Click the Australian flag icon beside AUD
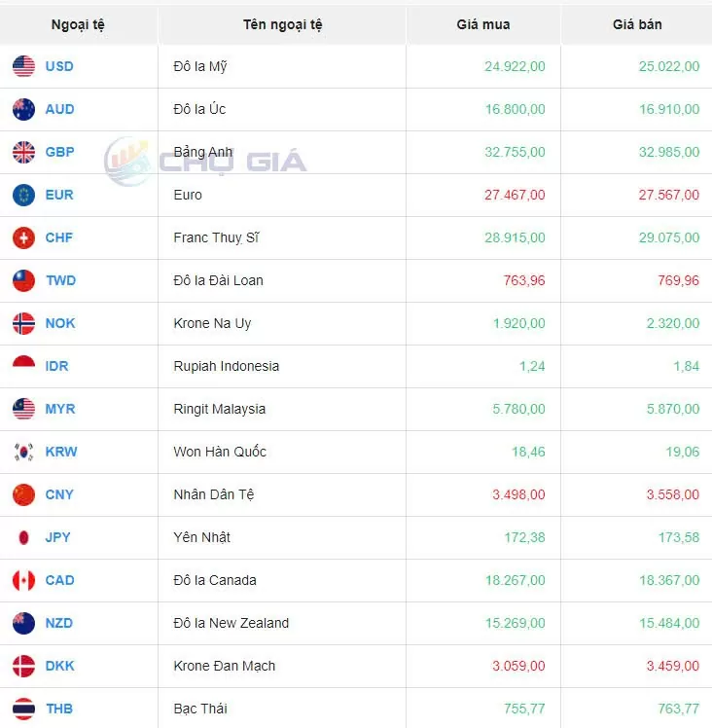The image size is (712, 728). (x=23, y=109)
